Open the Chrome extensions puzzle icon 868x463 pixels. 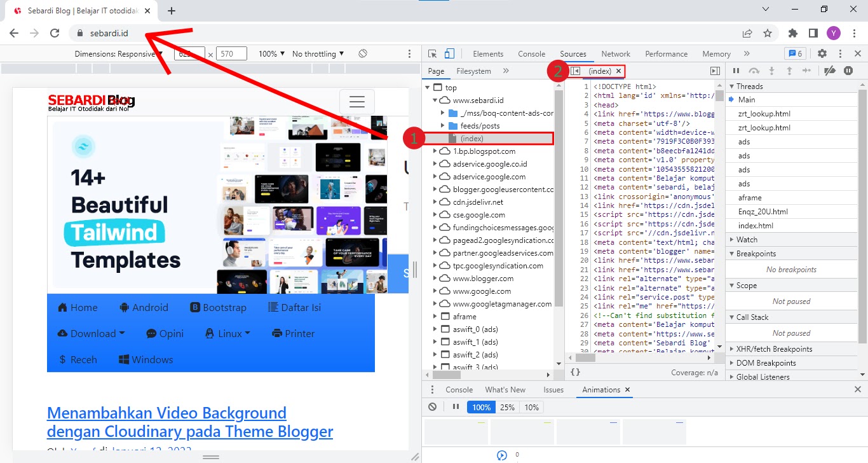[x=792, y=33]
